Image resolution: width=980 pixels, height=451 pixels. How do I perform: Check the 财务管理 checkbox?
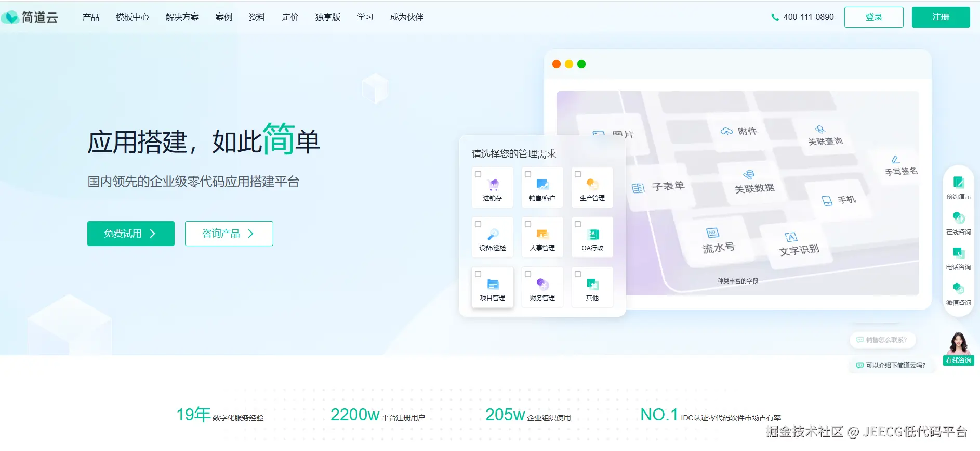click(528, 274)
